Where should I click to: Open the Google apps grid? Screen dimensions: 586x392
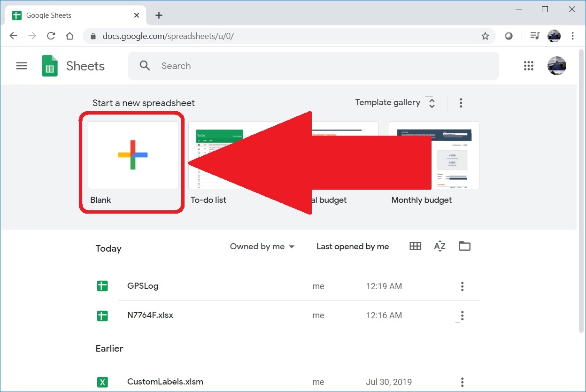point(529,66)
